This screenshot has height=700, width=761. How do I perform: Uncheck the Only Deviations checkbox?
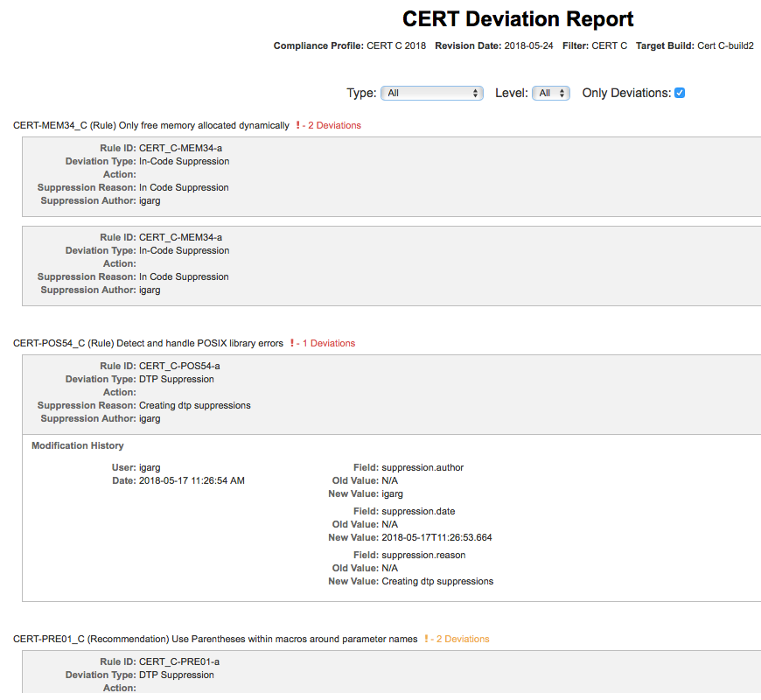[680, 93]
